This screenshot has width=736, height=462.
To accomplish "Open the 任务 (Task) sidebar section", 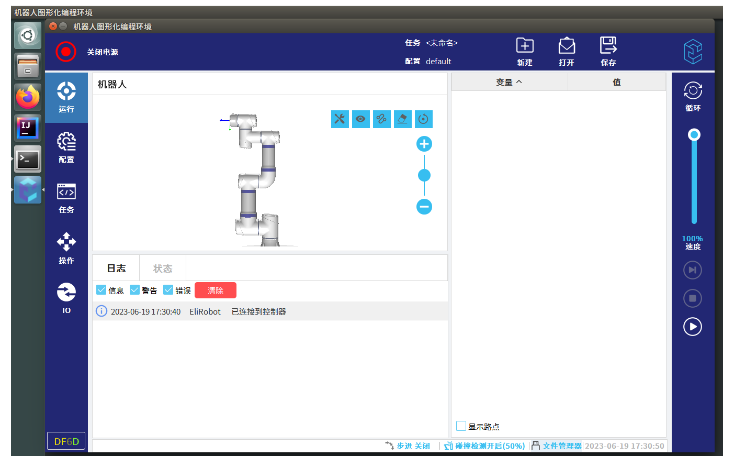I will [66, 197].
